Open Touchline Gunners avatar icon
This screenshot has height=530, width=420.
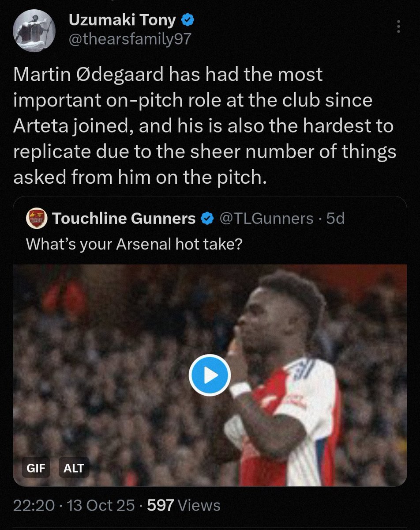37,218
